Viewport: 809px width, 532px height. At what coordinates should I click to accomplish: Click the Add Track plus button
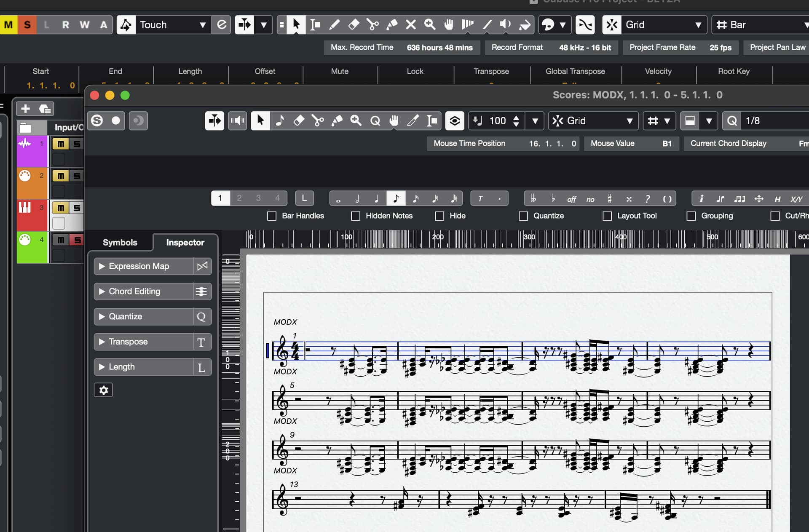click(x=25, y=109)
